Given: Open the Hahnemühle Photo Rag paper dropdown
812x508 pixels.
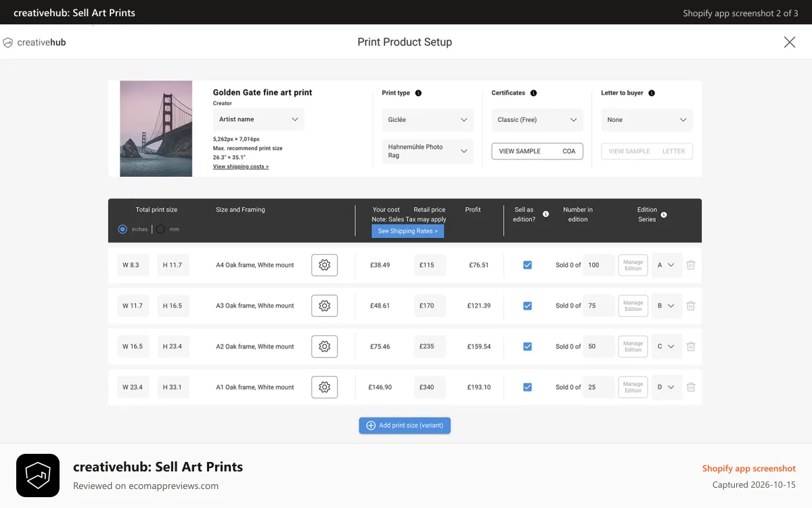Looking at the screenshot, I should point(428,151).
